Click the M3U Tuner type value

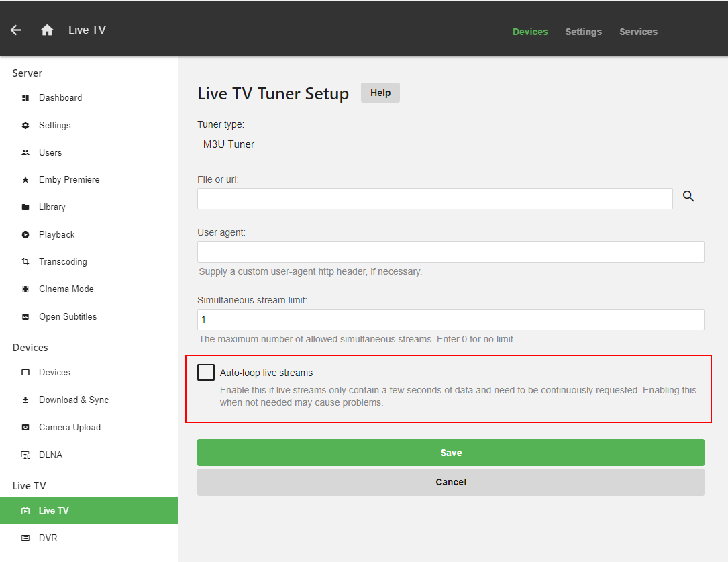pos(228,144)
